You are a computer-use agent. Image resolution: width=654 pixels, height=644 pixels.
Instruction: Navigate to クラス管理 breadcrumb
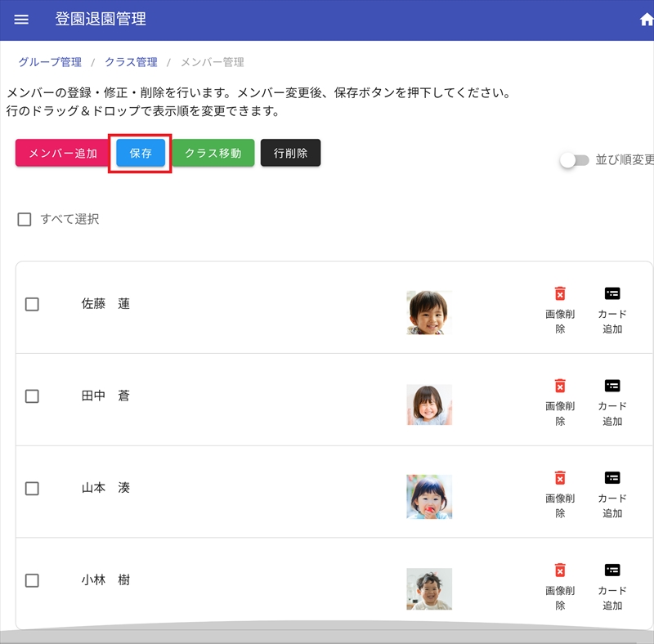click(x=131, y=62)
